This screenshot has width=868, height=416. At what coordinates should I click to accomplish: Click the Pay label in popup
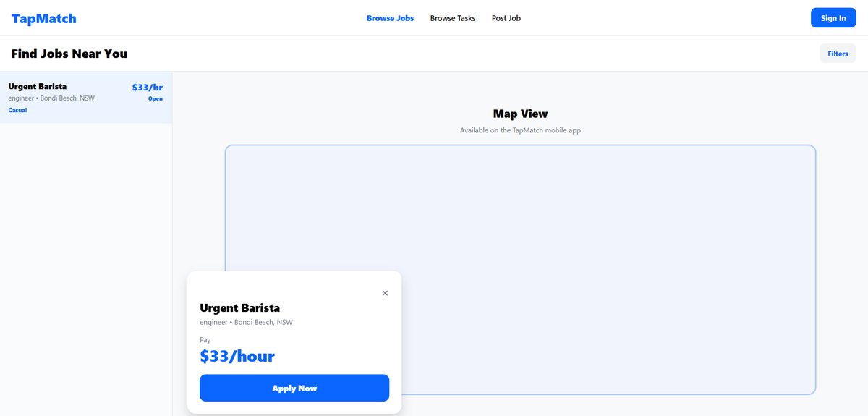205,339
